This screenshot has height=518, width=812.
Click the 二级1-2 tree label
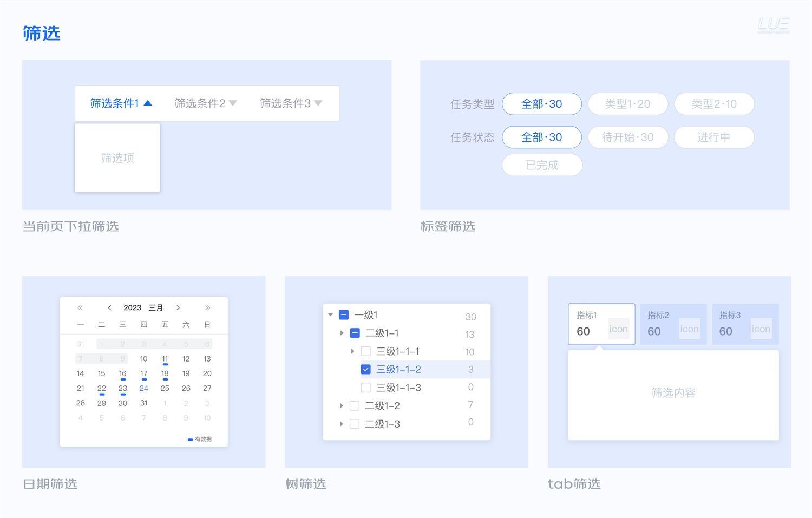tap(383, 405)
